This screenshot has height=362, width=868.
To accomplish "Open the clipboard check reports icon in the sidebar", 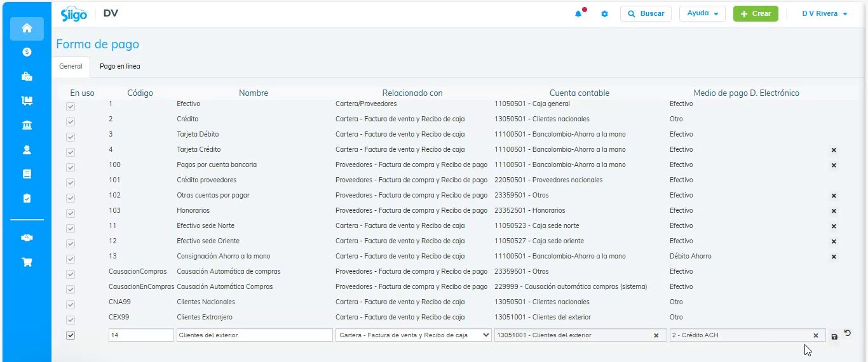I will 27,198.
